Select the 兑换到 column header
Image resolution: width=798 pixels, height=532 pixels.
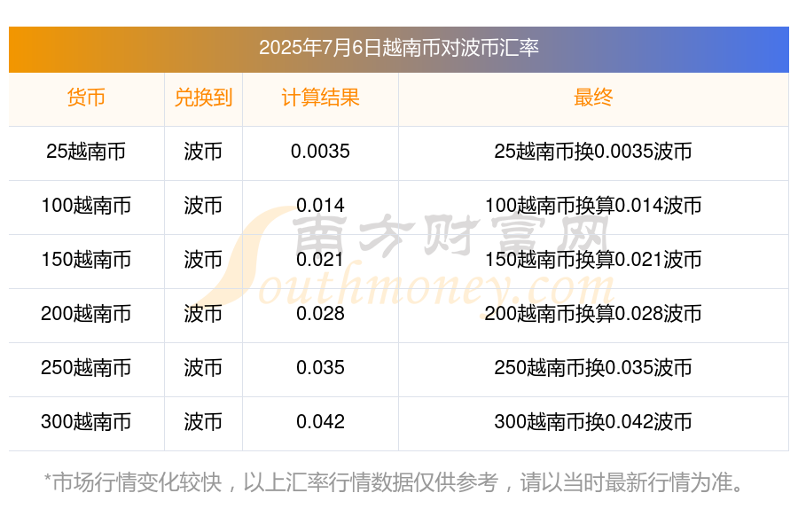[203, 98]
